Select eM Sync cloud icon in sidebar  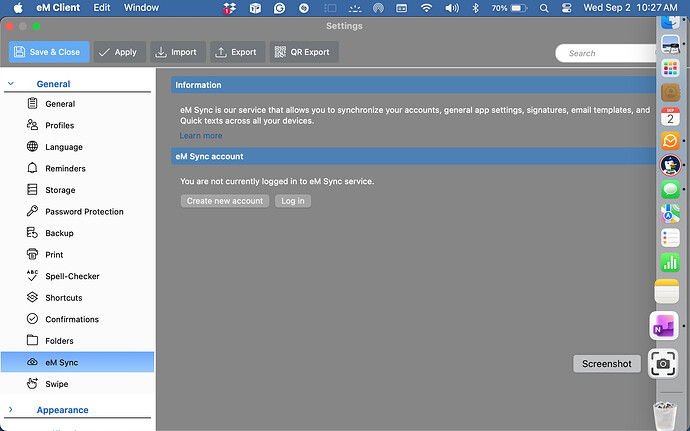point(32,362)
